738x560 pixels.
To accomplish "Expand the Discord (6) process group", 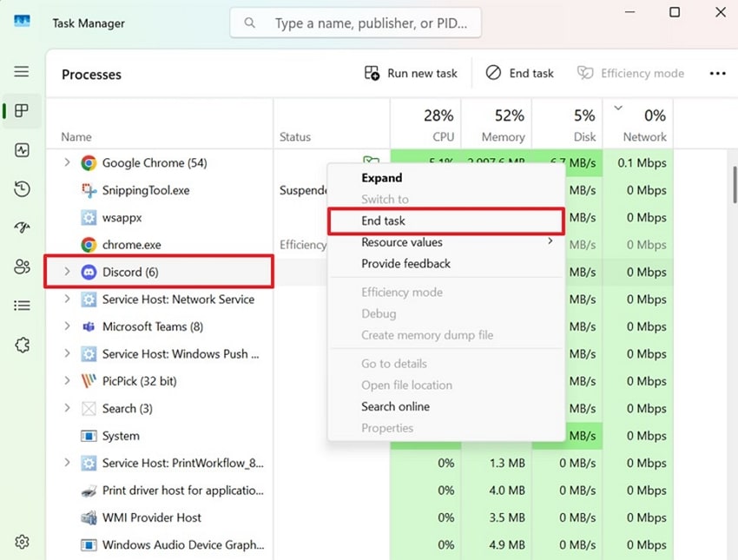I will (x=67, y=272).
